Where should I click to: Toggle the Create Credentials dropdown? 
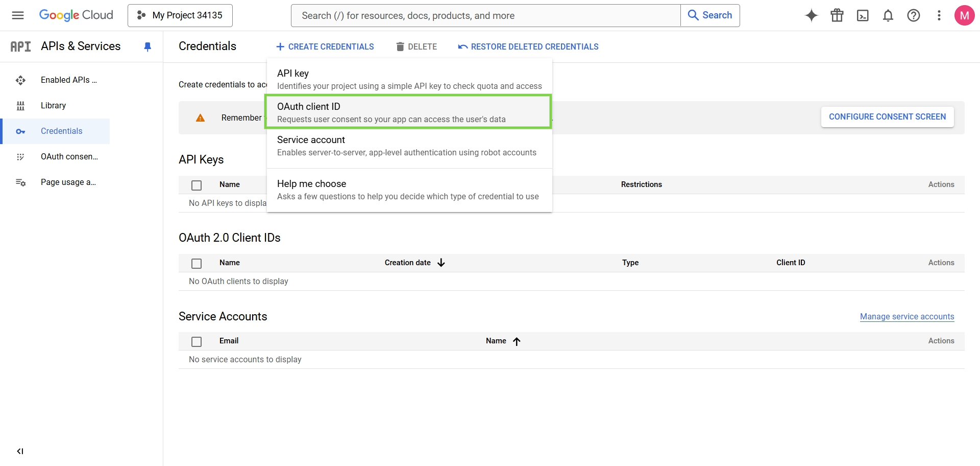coord(325,46)
